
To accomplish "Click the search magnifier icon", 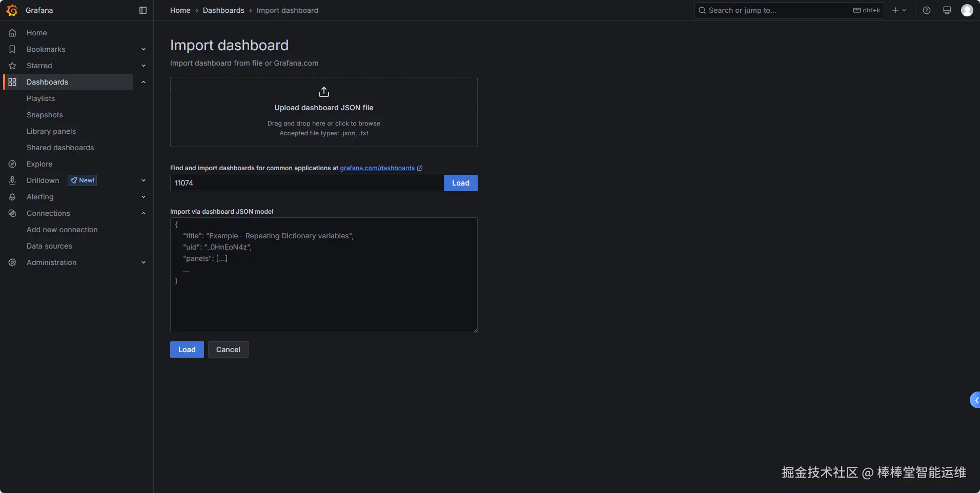I will [702, 10].
